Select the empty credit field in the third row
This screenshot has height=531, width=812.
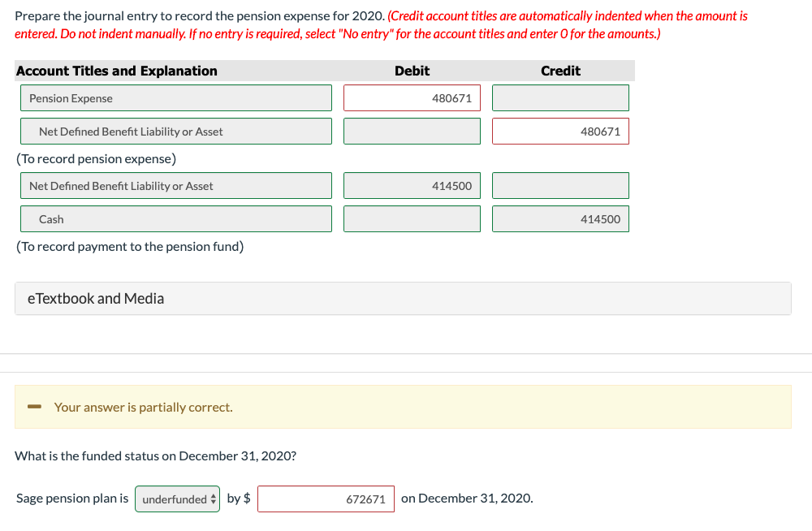pyautogui.click(x=560, y=185)
